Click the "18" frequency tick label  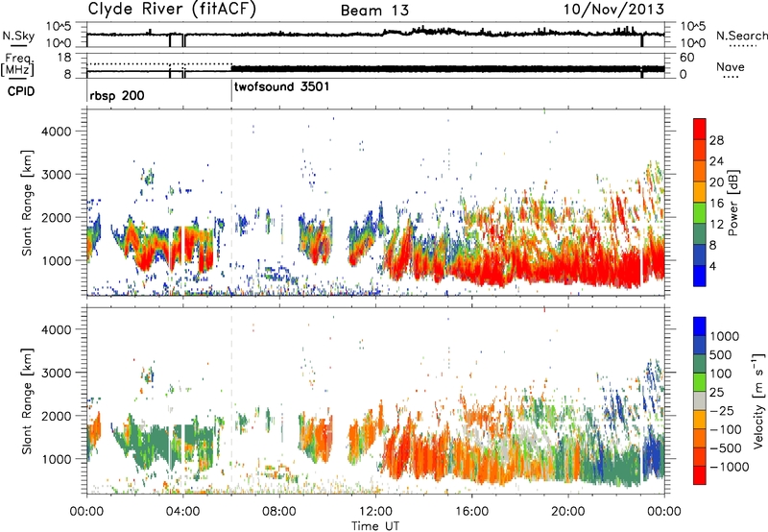64,58
